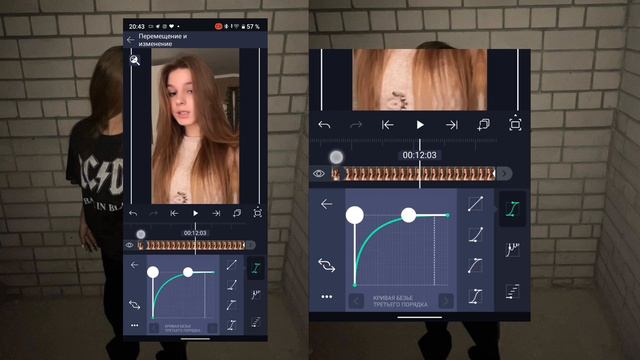Go to next easing type in enlarged right view

(x=446, y=302)
